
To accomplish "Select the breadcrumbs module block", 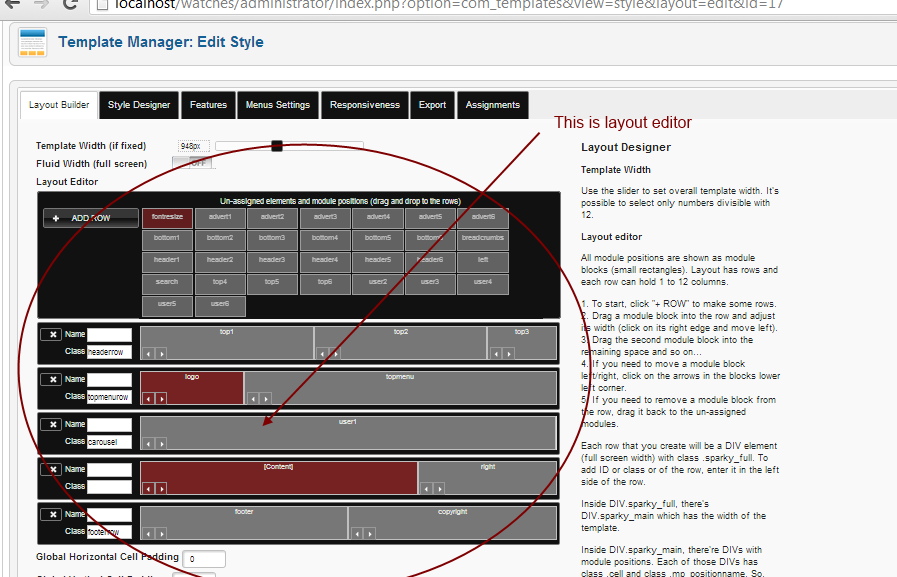I will click(x=483, y=240).
